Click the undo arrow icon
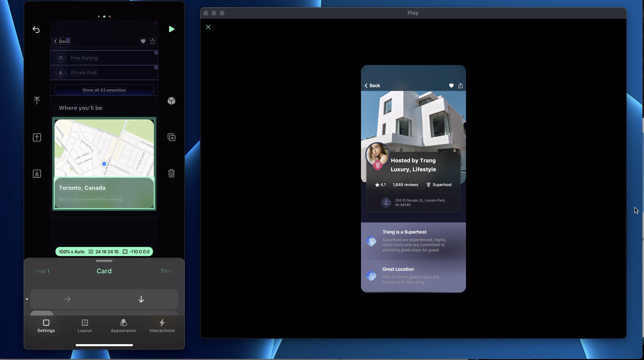The height and width of the screenshot is (360, 644). (x=36, y=30)
